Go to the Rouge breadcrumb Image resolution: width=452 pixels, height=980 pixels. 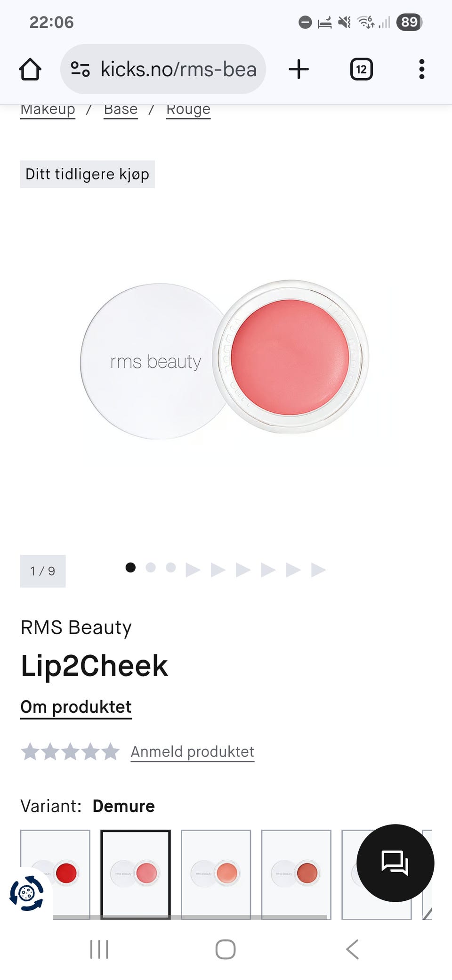[188, 110]
